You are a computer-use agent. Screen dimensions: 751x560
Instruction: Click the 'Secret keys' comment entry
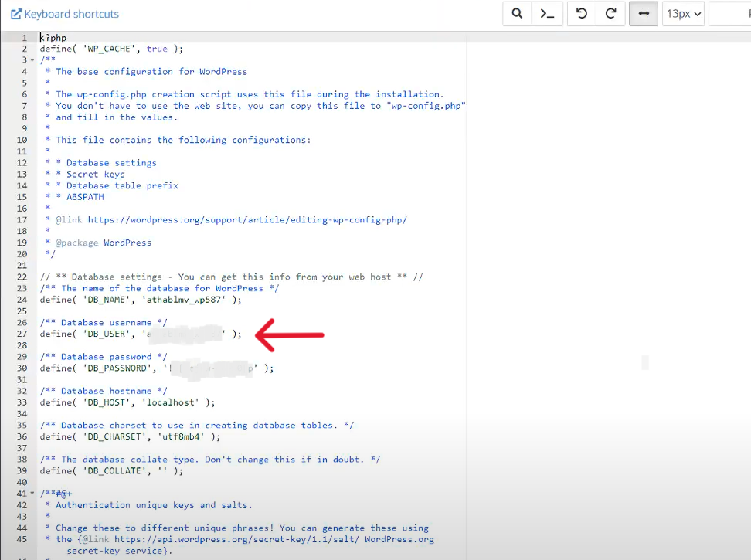point(95,175)
